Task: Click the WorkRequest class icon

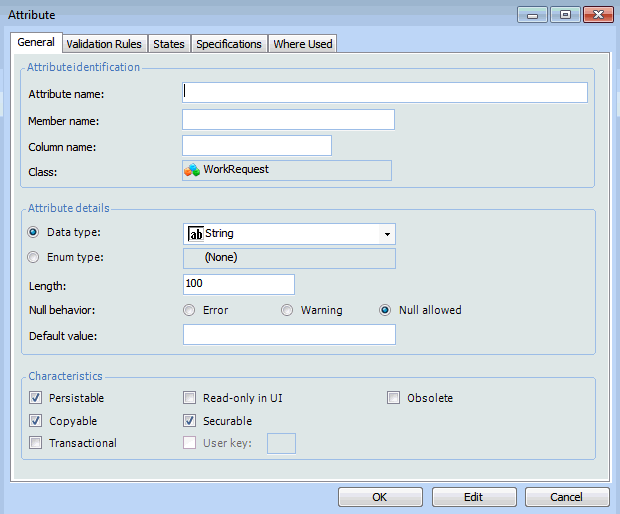Action: (192, 170)
